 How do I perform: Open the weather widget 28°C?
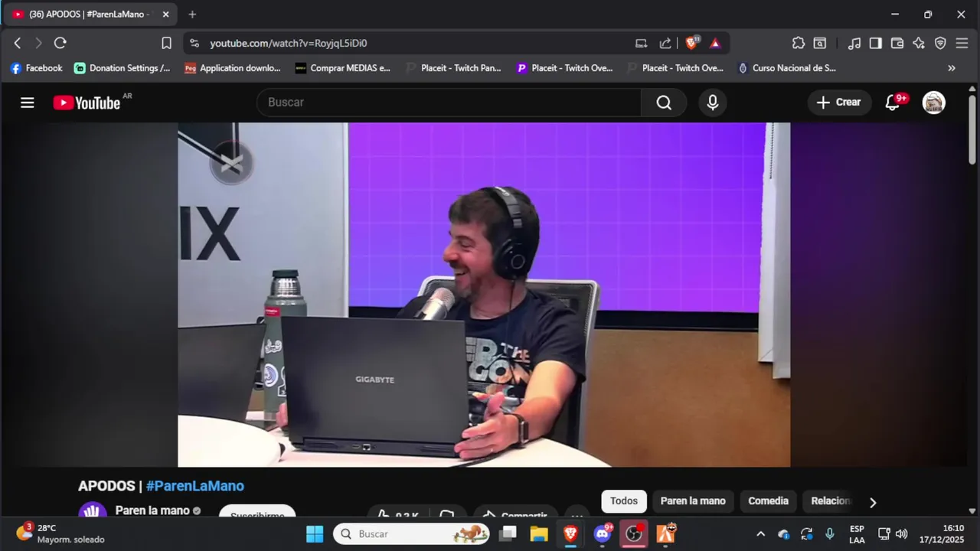coord(61,533)
